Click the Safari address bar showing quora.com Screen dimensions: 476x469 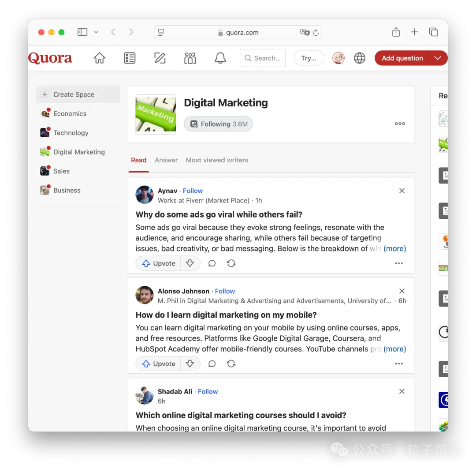pyautogui.click(x=238, y=32)
